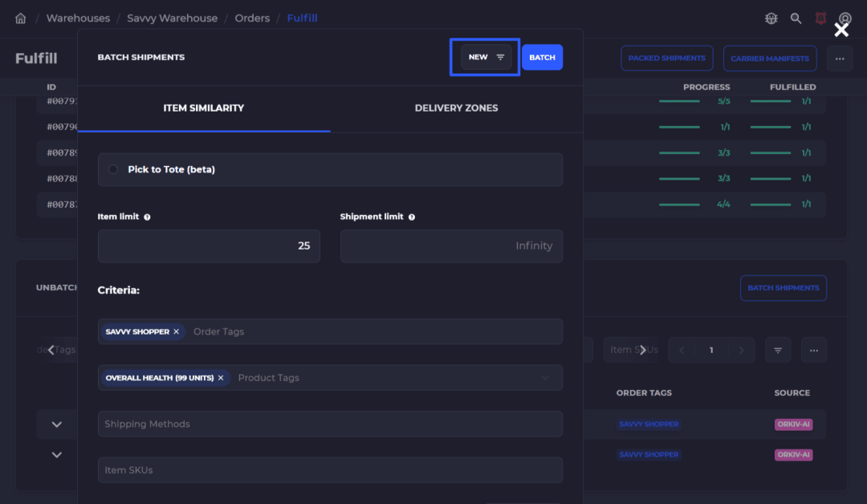Close the Batch Shipments dialog
This screenshot has width=867, height=504.
[x=841, y=30]
